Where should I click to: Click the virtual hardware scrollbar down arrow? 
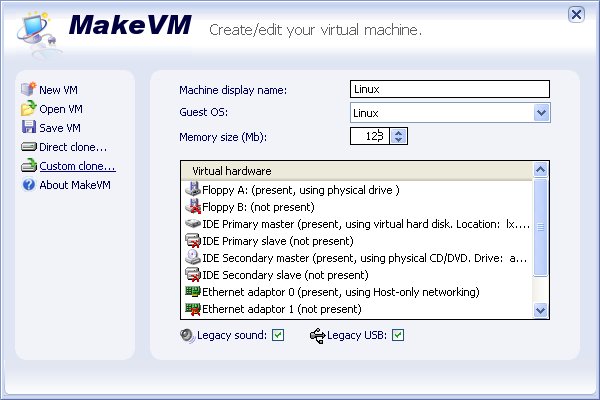point(540,310)
